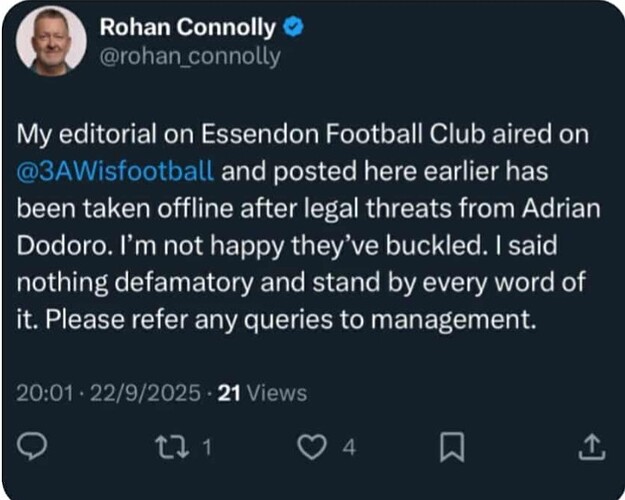Follow the @3AWisfootball mention link
The height and width of the screenshot is (500, 625).
[116, 171]
